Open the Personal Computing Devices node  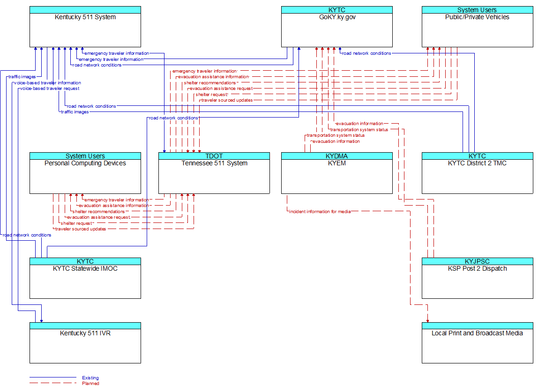point(85,173)
